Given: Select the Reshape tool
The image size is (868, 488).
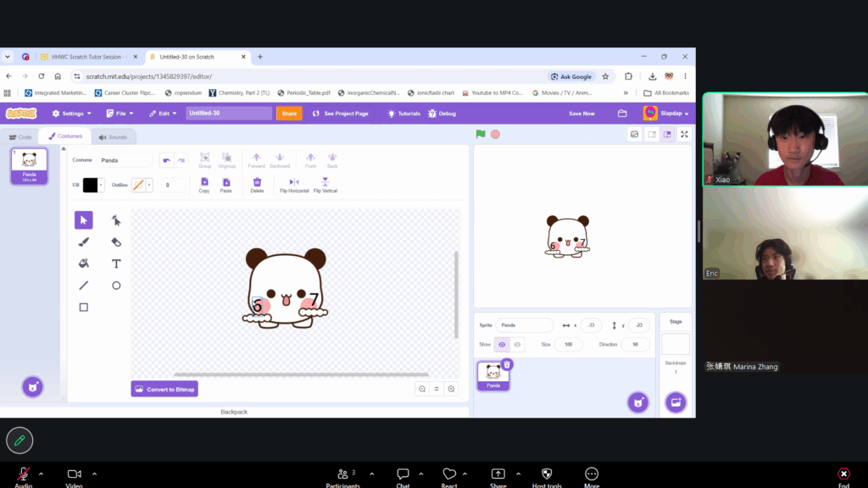Looking at the screenshot, I should coord(115,220).
